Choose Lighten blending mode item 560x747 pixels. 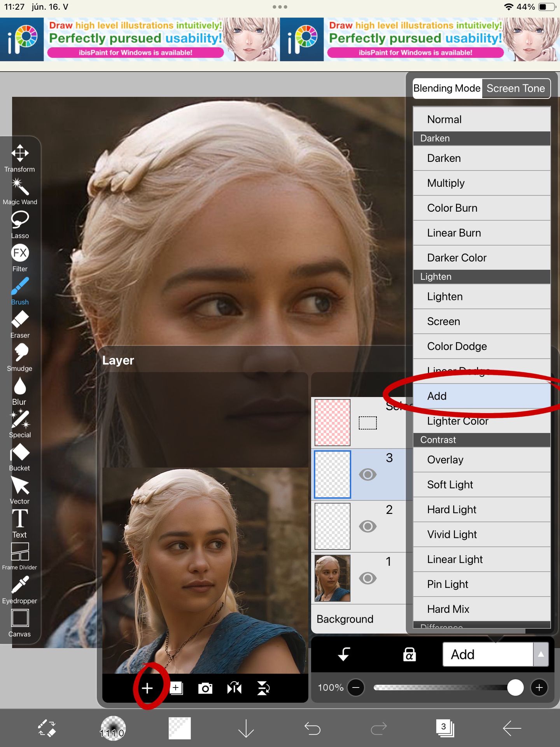coord(482,296)
